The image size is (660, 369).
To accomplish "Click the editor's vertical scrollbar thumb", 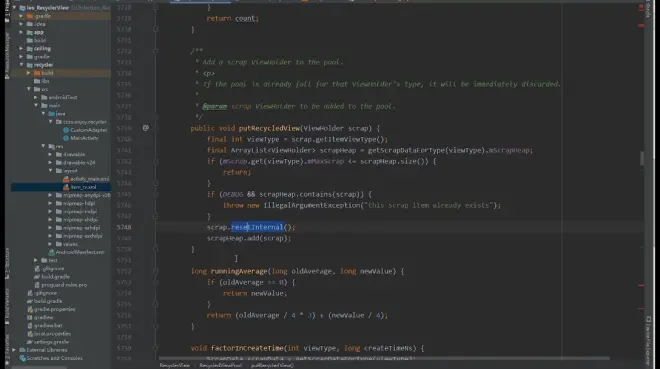I will click(x=641, y=159).
